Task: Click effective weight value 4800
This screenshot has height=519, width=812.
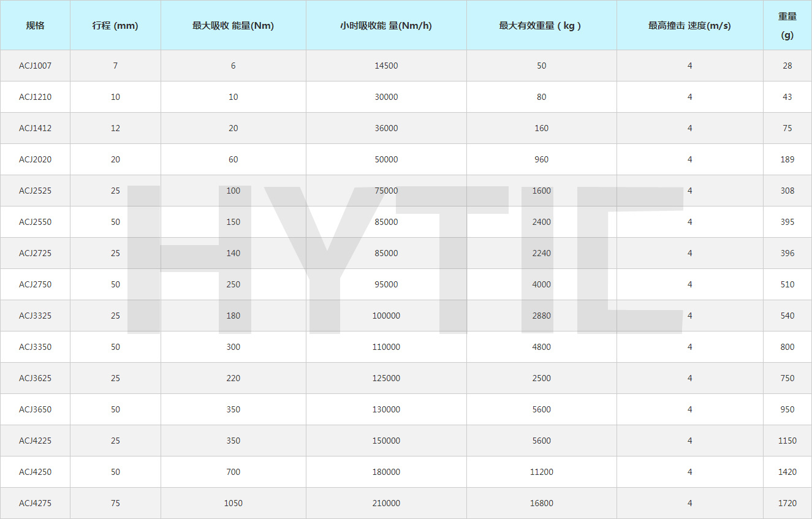Action: click(542, 347)
